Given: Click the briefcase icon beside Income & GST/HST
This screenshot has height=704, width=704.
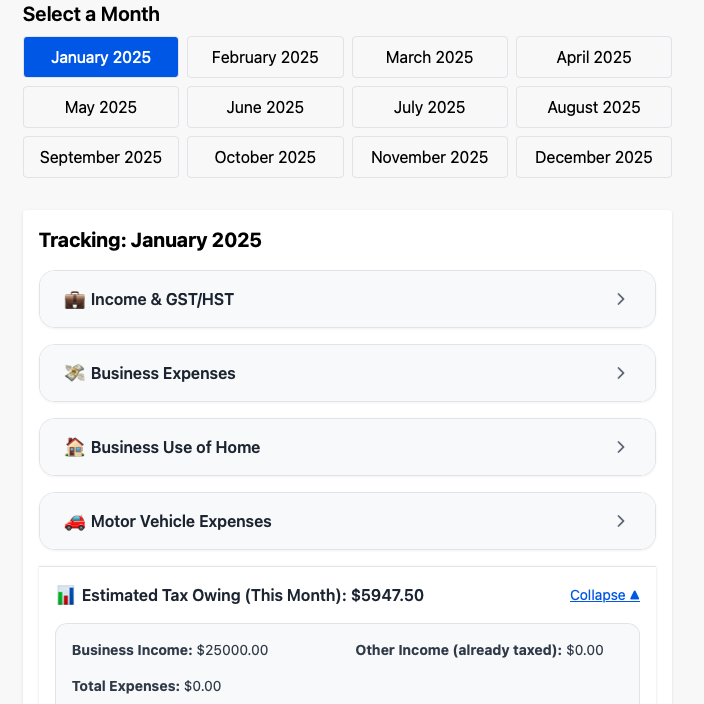Looking at the screenshot, I should point(75,299).
